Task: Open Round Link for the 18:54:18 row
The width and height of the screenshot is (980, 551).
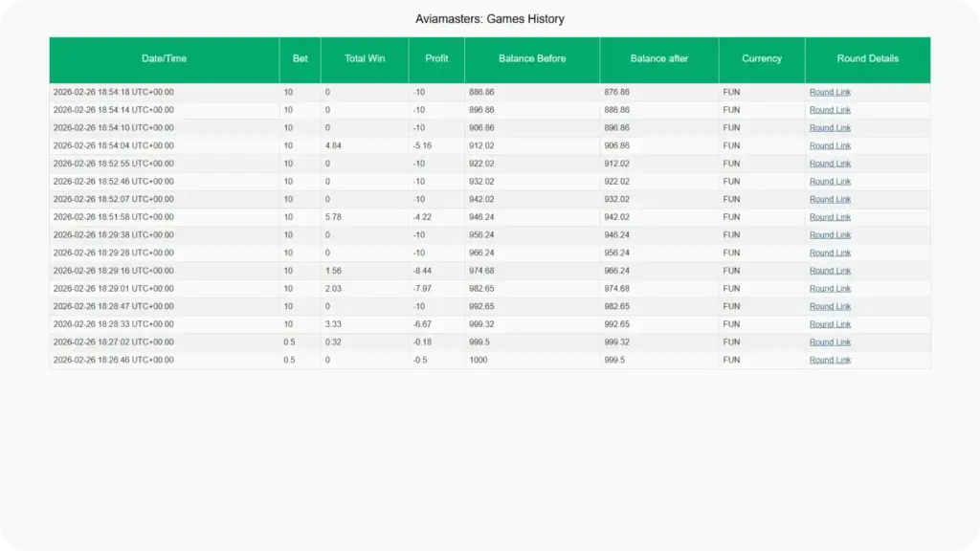Action: tap(830, 92)
